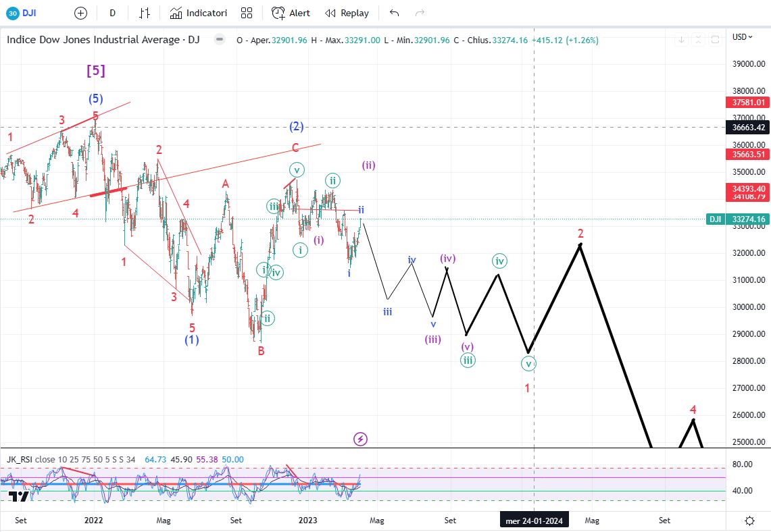Click the change value +415.12 (+1.26%)
The image size is (771, 532).
[566, 41]
